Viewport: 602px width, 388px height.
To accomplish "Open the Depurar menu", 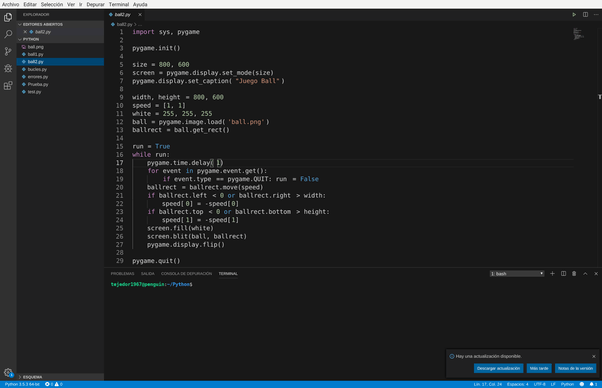I will pyautogui.click(x=96, y=5).
